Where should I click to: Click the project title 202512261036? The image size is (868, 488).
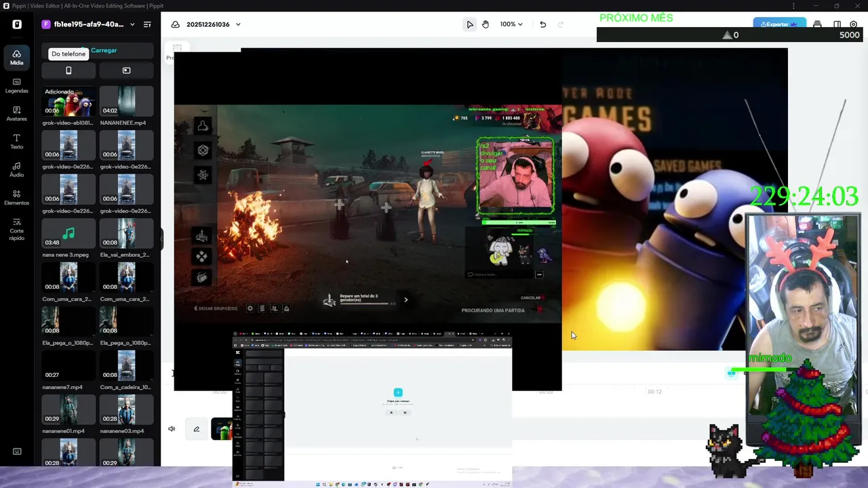click(208, 24)
